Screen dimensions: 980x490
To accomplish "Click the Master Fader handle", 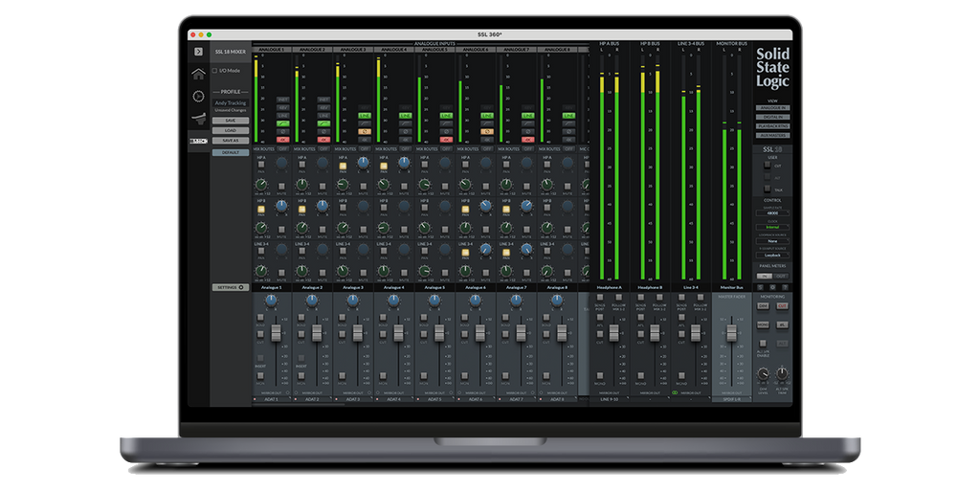I will (732, 333).
